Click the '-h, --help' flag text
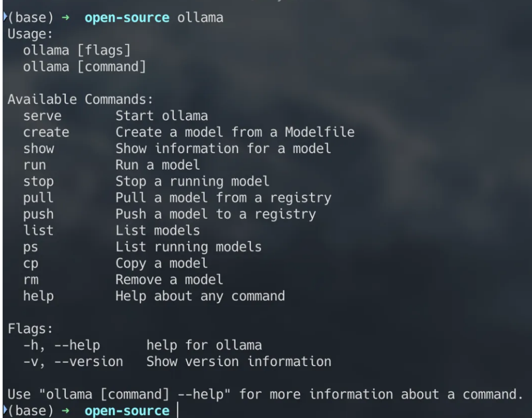The width and height of the screenshot is (532, 418). (x=62, y=345)
